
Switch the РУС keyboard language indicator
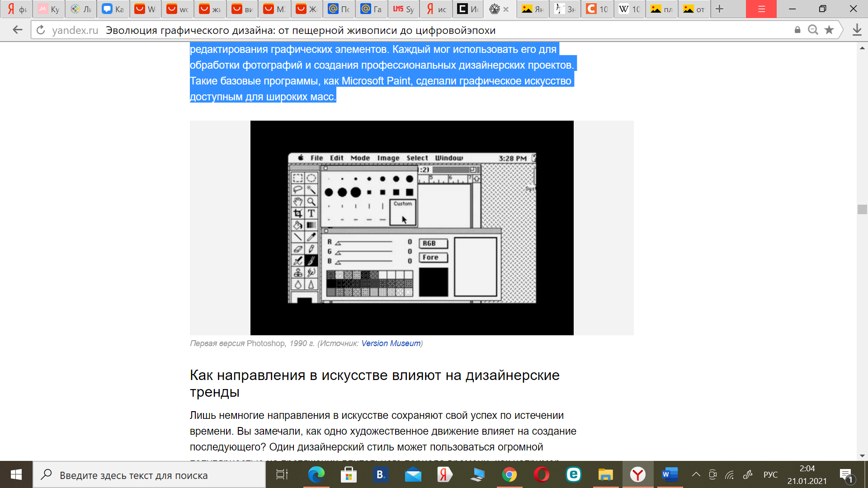point(770,474)
